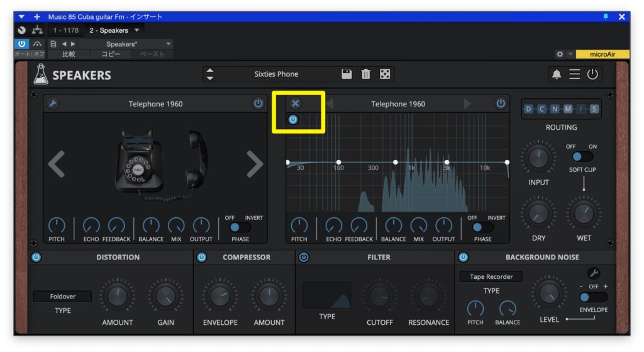Screen dimensions: 644x352
Task: Expand the Speakers* preset dropdown in host bar
Action: [x=168, y=44]
